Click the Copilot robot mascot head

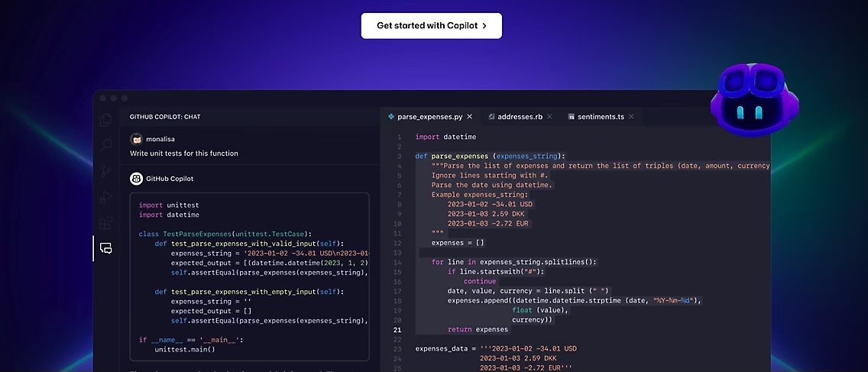coord(754,99)
